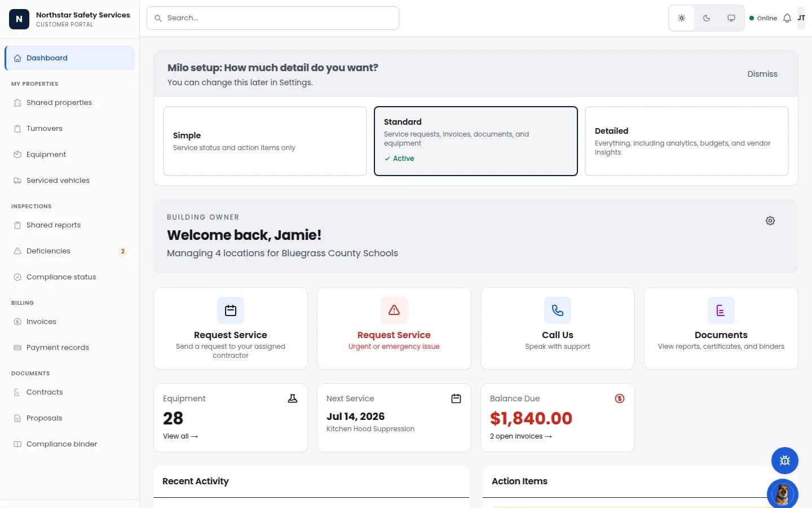Click the $1,840.00 balance amount
Viewport: 812px width, 508px height.
coord(531,418)
